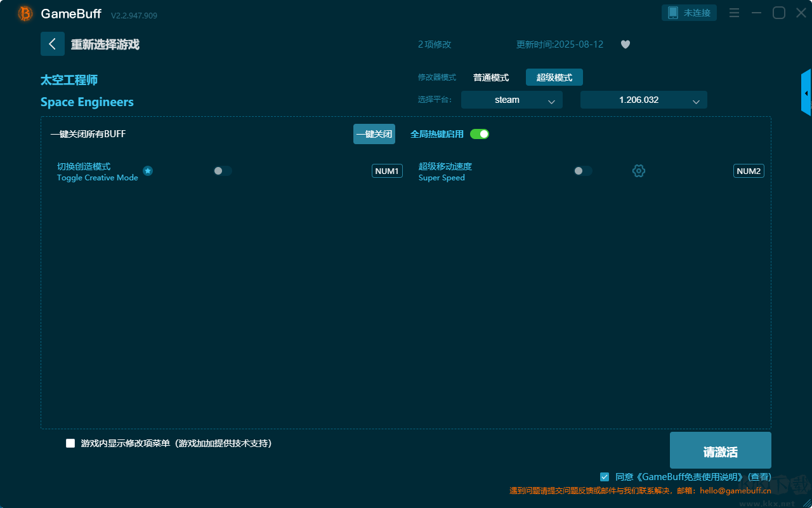Open the hamburger menu in title bar
This screenshot has width=812, height=508.
click(x=734, y=13)
